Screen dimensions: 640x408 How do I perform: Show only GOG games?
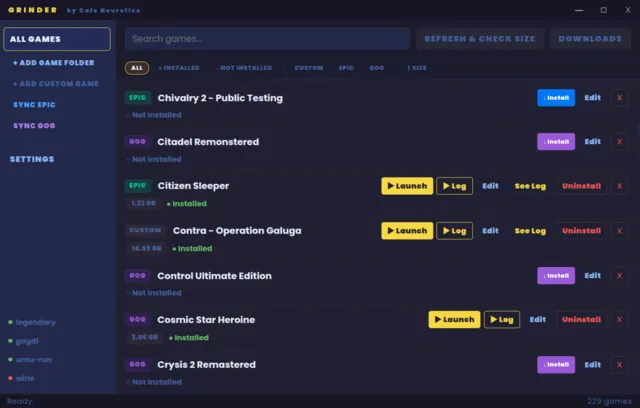[x=377, y=68]
